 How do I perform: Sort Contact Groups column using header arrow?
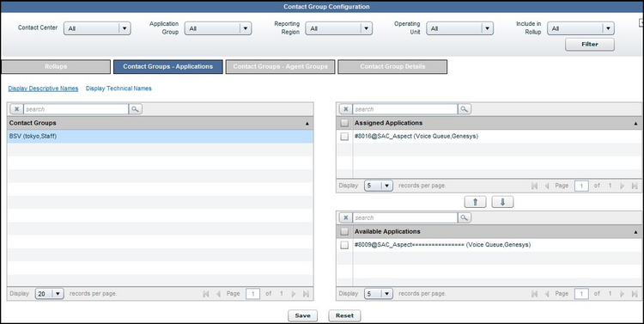click(307, 124)
